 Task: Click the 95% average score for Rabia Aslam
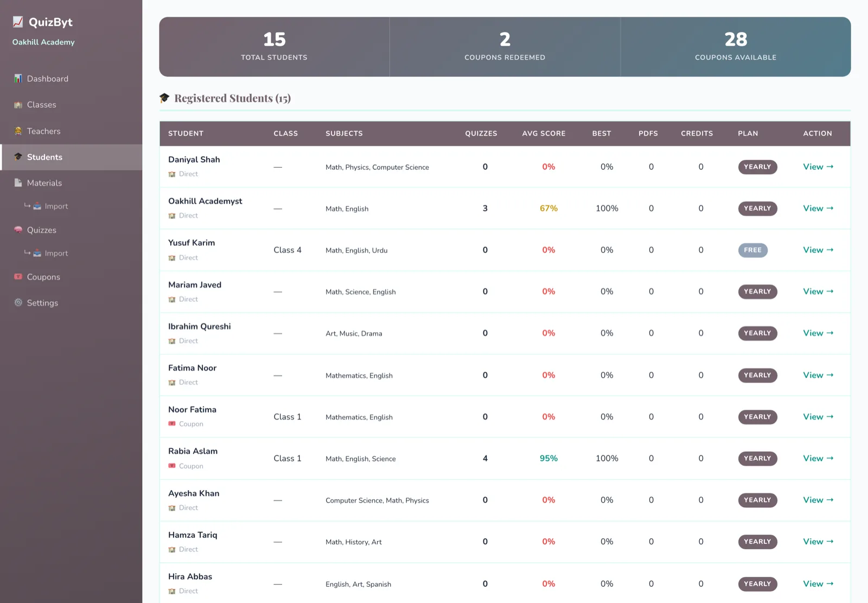point(548,459)
